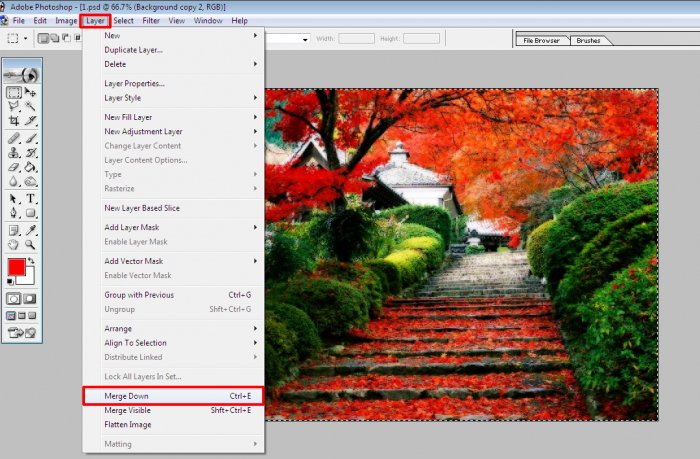The width and height of the screenshot is (700, 459).
Task: Select the Zoom magnifier tool
Action: point(30,245)
